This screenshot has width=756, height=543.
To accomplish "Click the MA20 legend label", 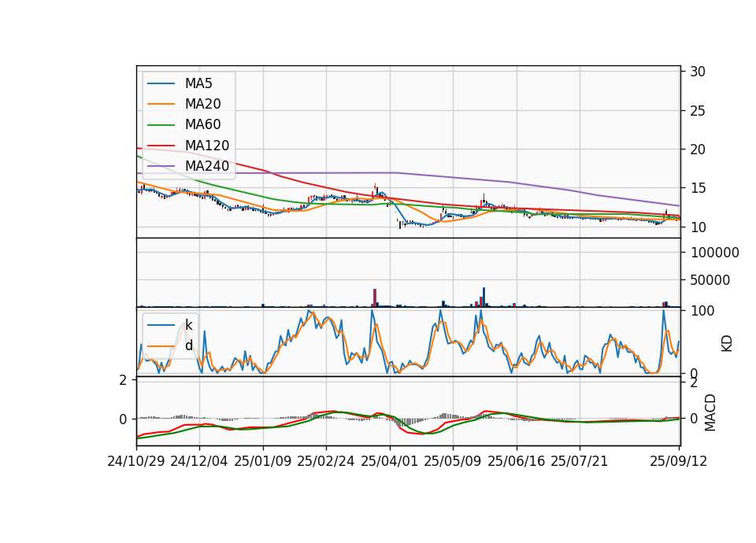I will point(202,104).
